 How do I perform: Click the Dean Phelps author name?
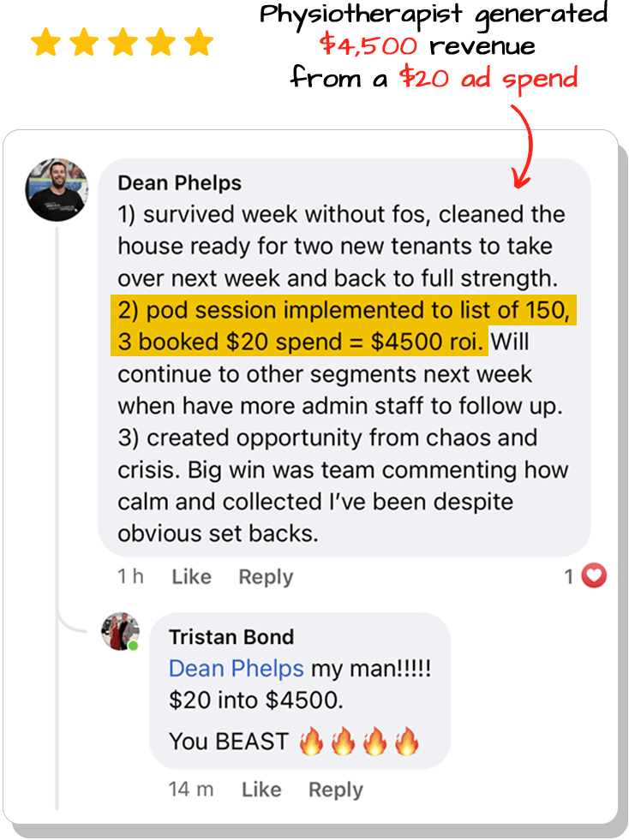coord(180,183)
